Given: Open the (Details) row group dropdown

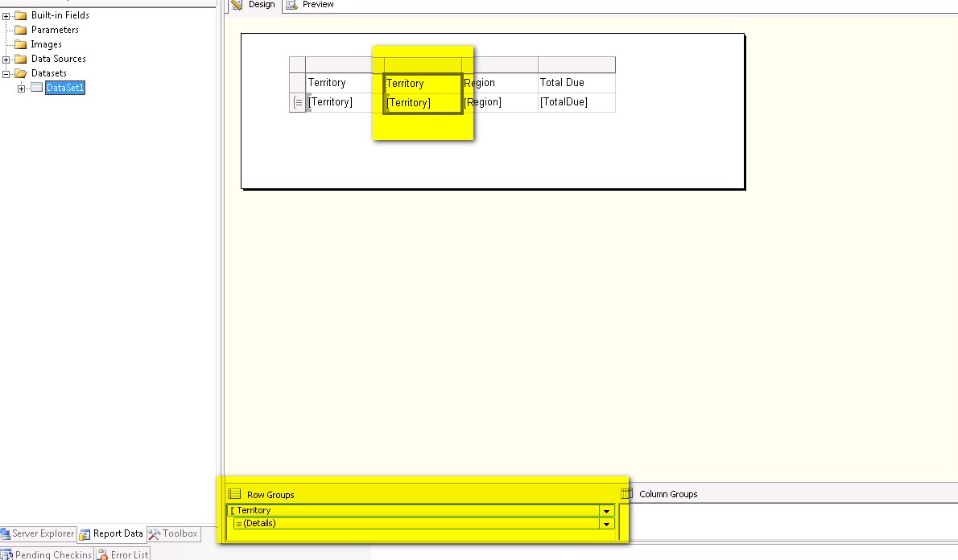Looking at the screenshot, I should (606, 523).
